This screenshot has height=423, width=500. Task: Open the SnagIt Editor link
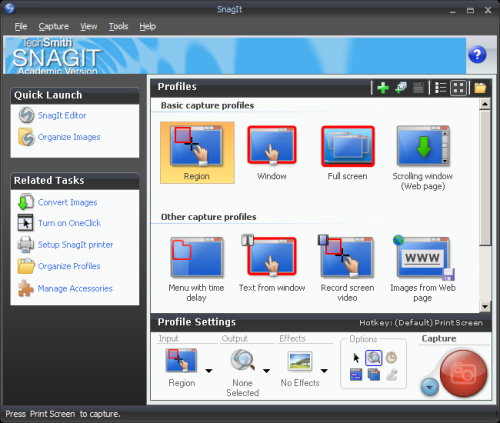(x=62, y=116)
